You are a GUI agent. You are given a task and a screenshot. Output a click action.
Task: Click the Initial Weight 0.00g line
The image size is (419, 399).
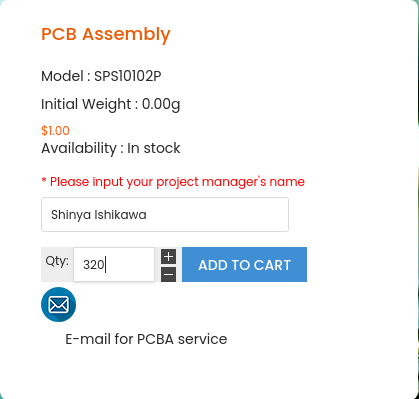tap(111, 105)
